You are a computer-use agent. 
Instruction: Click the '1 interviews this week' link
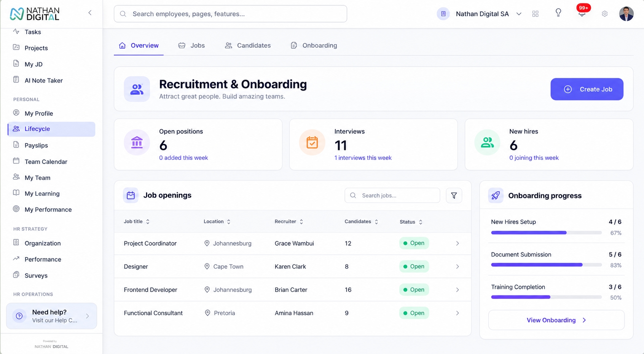(x=363, y=158)
